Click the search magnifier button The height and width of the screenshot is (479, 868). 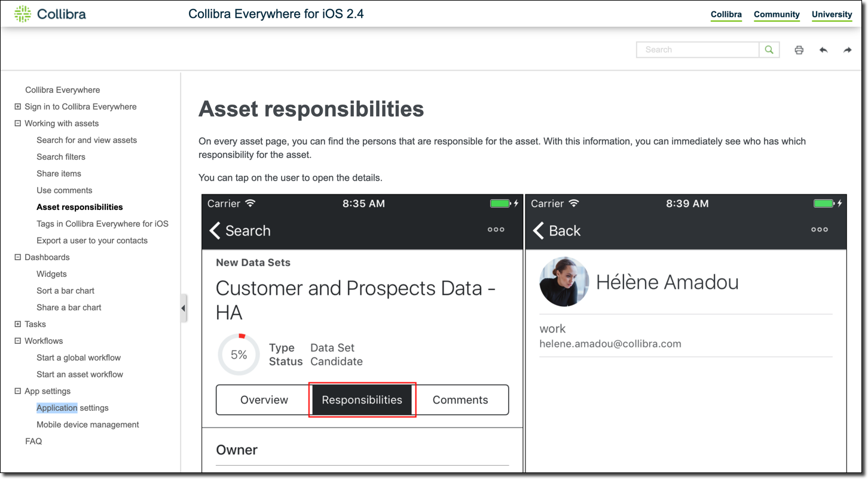click(x=769, y=50)
